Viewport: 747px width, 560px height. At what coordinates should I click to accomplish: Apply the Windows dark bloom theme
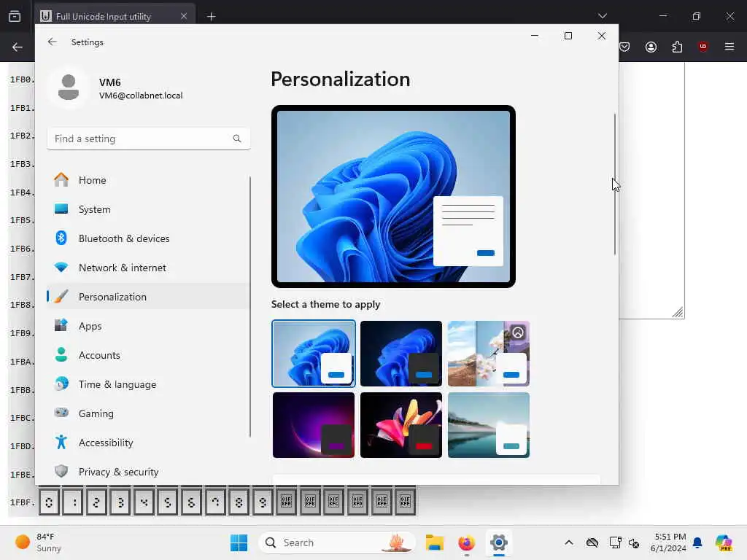pyautogui.click(x=400, y=354)
